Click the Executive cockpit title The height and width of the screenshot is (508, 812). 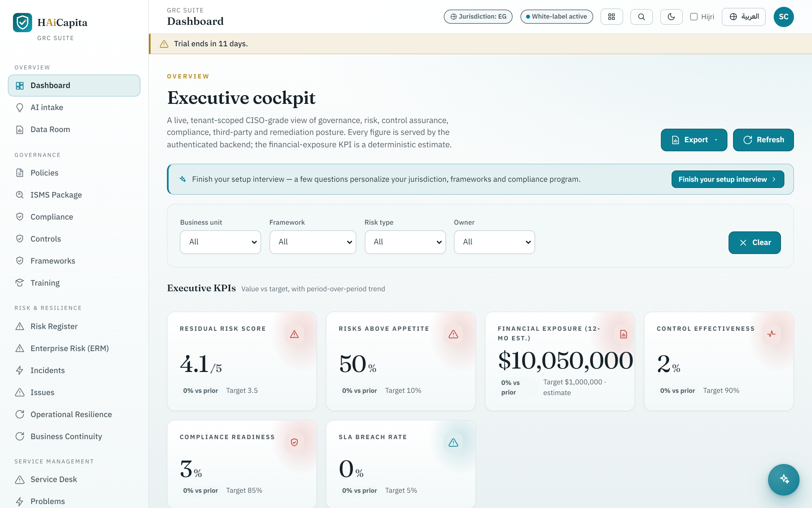pos(241,98)
